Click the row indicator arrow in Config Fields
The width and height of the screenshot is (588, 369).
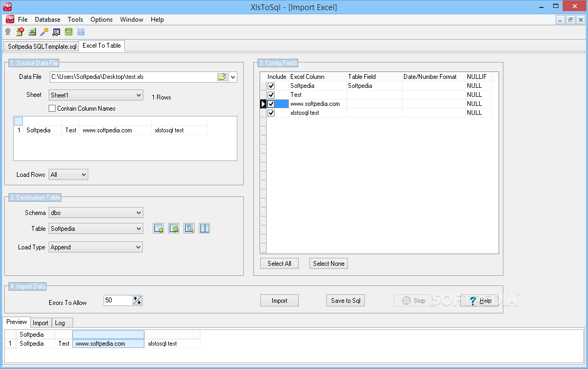tap(263, 104)
